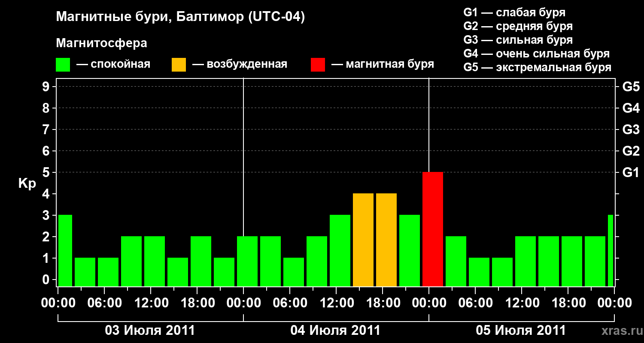Click the '03 Июля 2011' date label
644x343 pixels.
tap(150, 331)
